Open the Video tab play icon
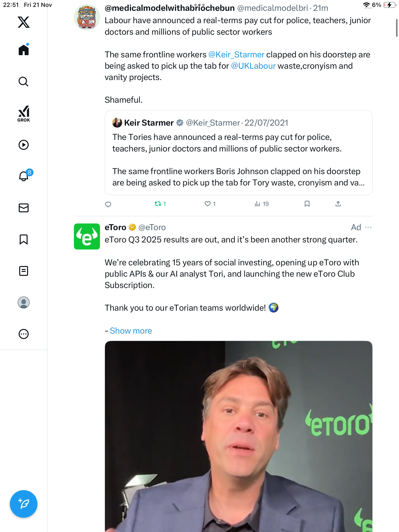This screenshot has width=399, height=532. (x=24, y=145)
